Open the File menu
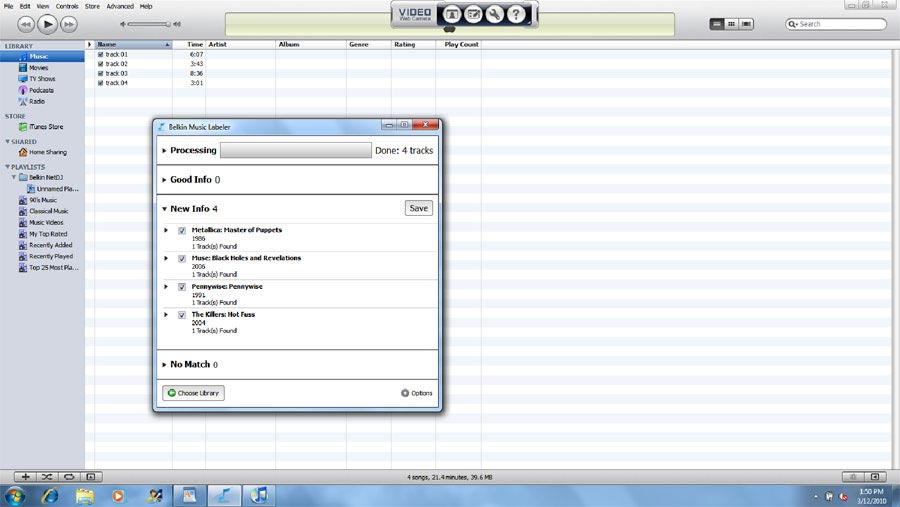The image size is (900, 507). [x=9, y=6]
